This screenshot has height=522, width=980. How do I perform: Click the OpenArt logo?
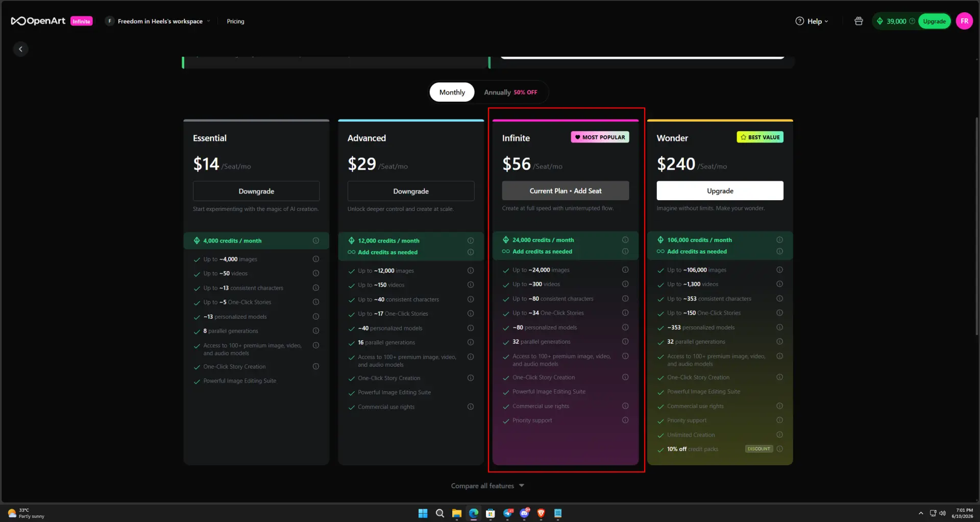(x=38, y=21)
